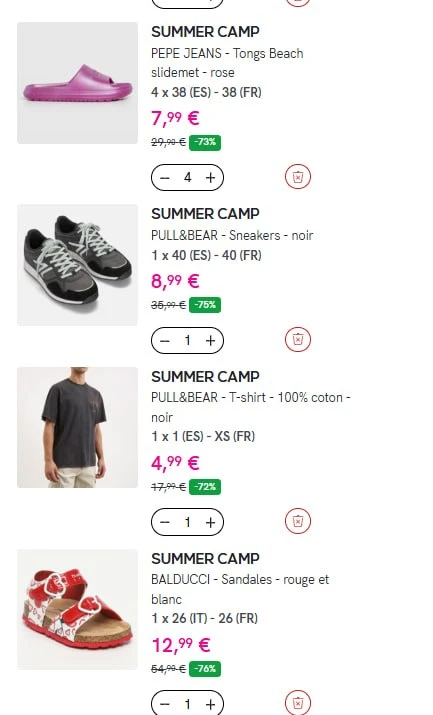
Task: Open the pink slide sandal thumbnail
Action: (x=77, y=83)
